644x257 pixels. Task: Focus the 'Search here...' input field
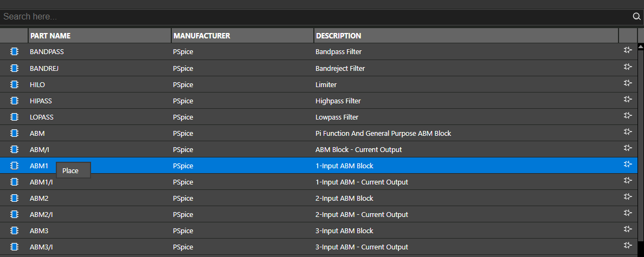pos(315,17)
